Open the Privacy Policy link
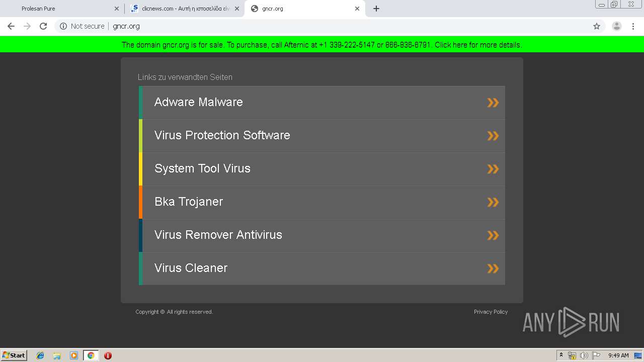Screen dimensions: 644x362 coord(491,312)
